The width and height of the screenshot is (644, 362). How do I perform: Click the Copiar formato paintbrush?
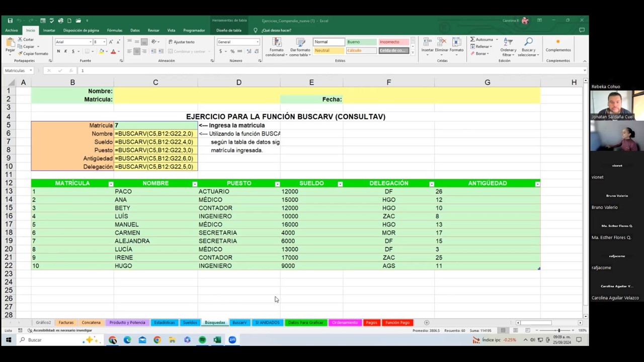click(x=32, y=53)
